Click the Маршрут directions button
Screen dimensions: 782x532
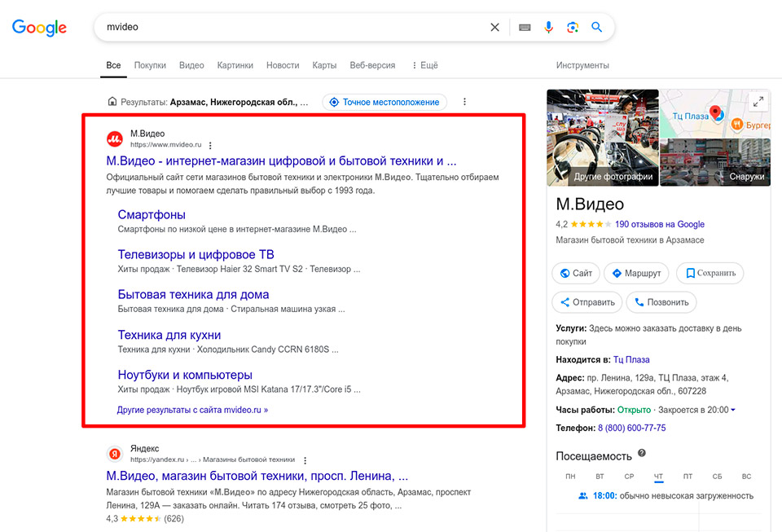tap(636, 273)
